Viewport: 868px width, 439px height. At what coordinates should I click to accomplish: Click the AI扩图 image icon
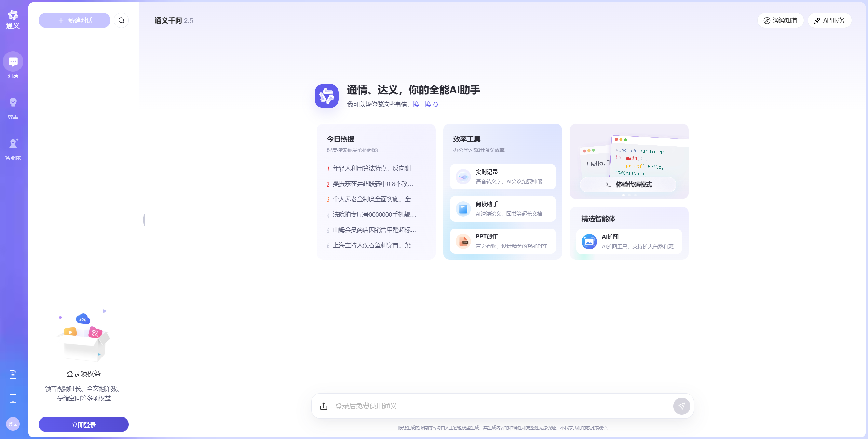tap(589, 242)
